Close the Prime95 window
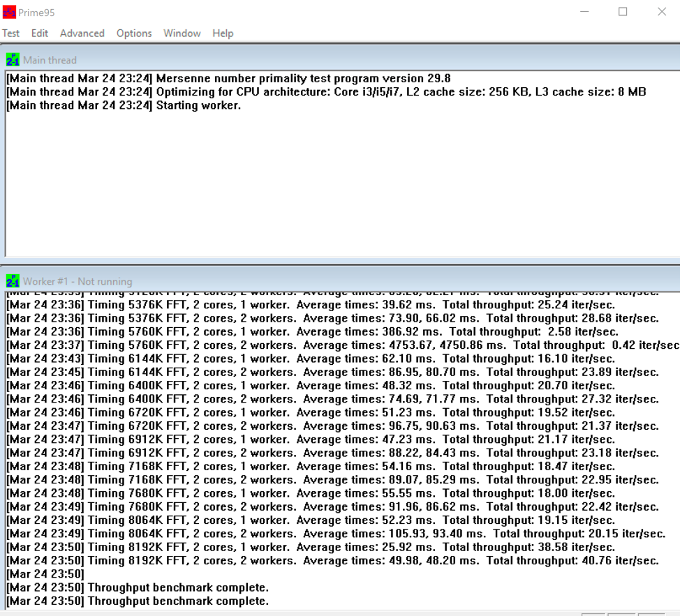This screenshot has height=616, width=680. (x=661, y=12)
